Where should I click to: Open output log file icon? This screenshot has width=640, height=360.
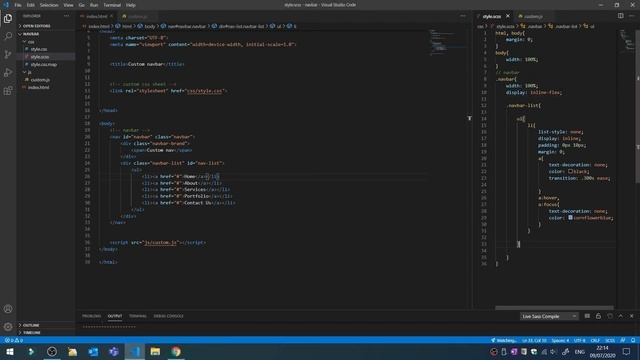[610, 316]
